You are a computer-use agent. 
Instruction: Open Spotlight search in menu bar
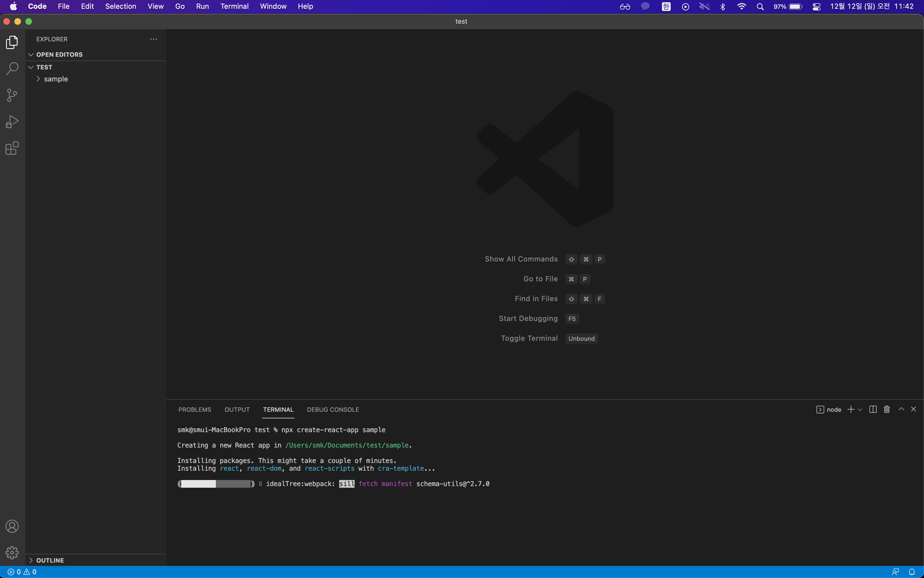760,7
